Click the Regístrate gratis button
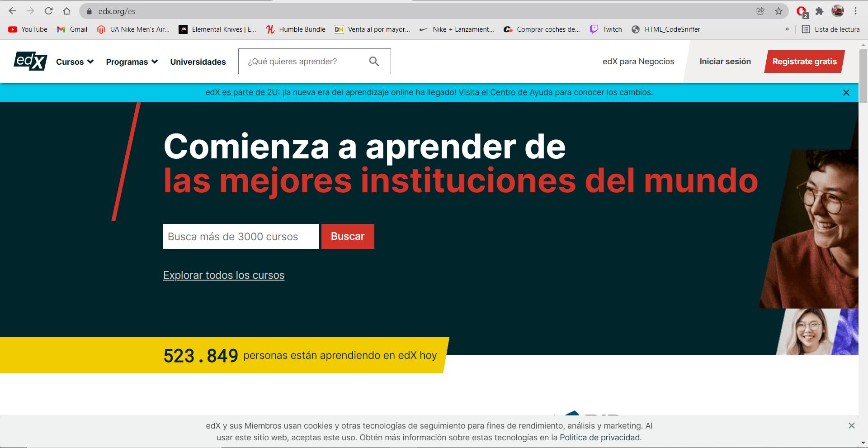This screenshot has width=868, height=448. [x=804, y=62]
